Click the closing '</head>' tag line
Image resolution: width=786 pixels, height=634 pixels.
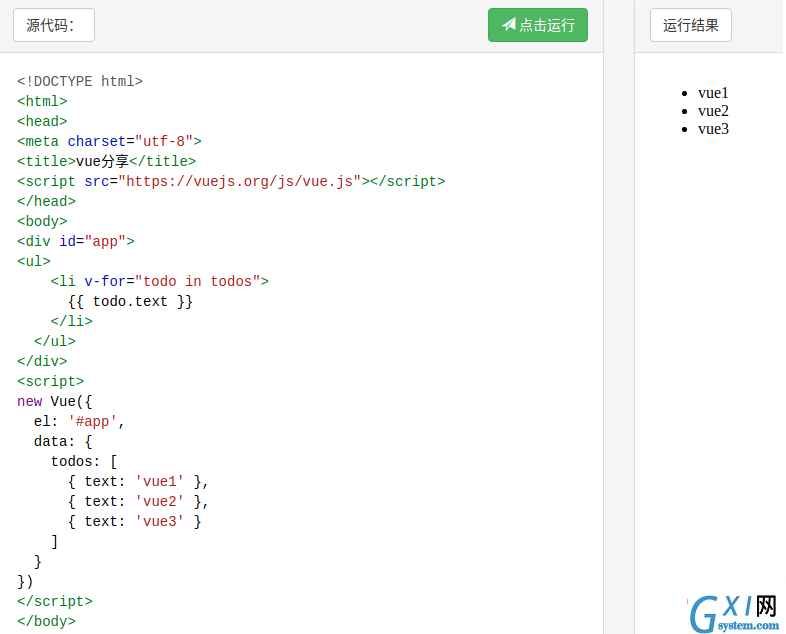pyautogui.click(x=46, y=201)
